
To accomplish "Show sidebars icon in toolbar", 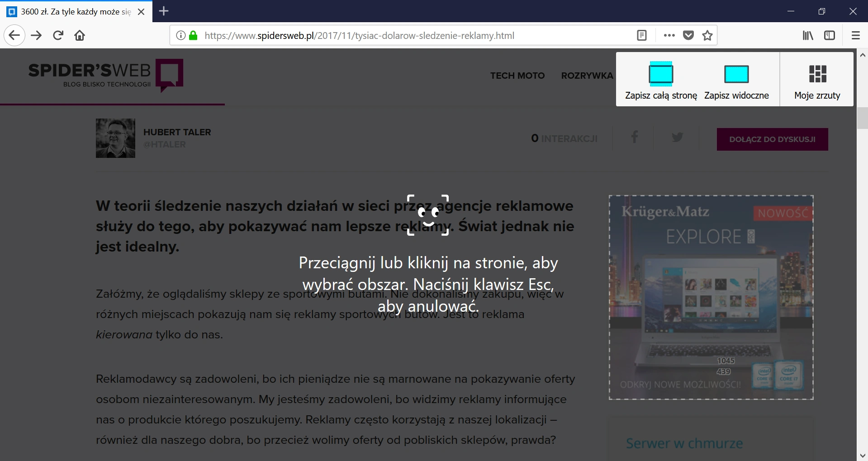I will click(830, 35).
